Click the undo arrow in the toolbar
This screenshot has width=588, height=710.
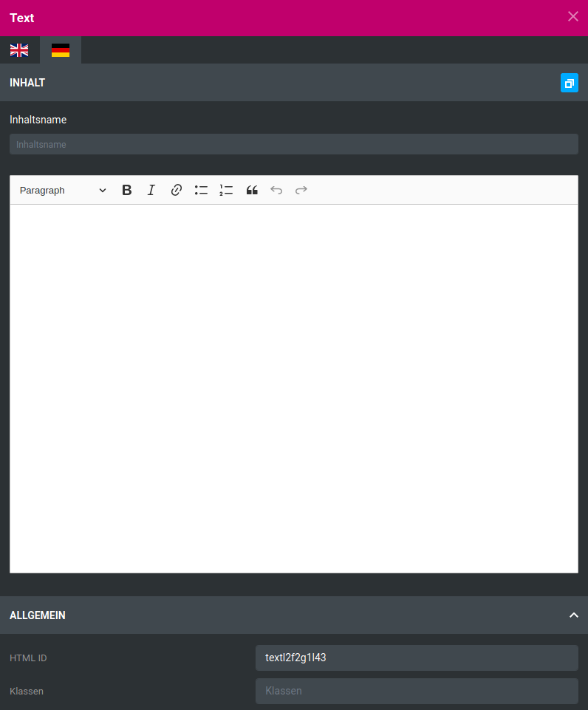point(276,190)
